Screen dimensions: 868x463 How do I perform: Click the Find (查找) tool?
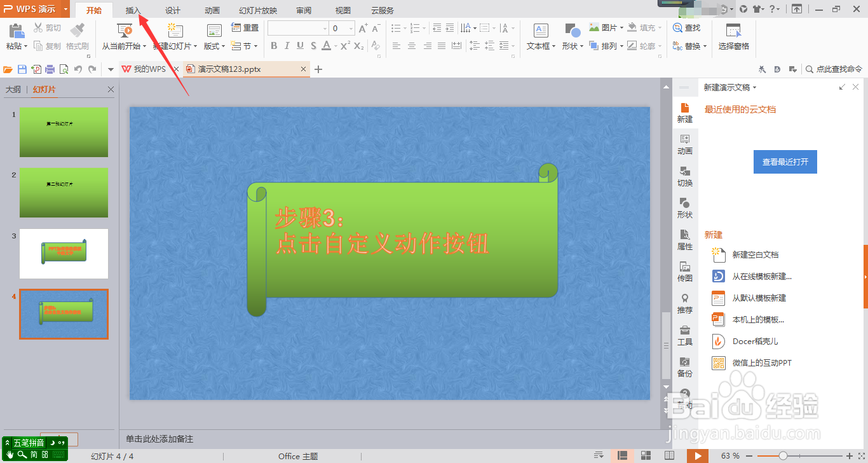coord(686,28)
